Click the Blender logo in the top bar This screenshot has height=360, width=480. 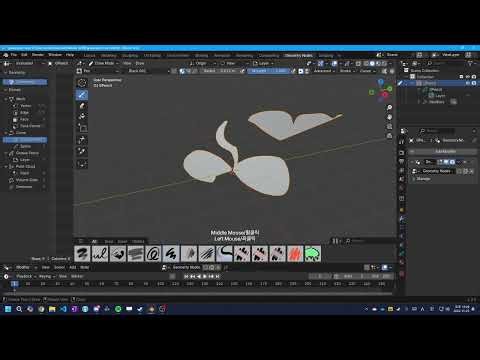[x=6, y=55]
